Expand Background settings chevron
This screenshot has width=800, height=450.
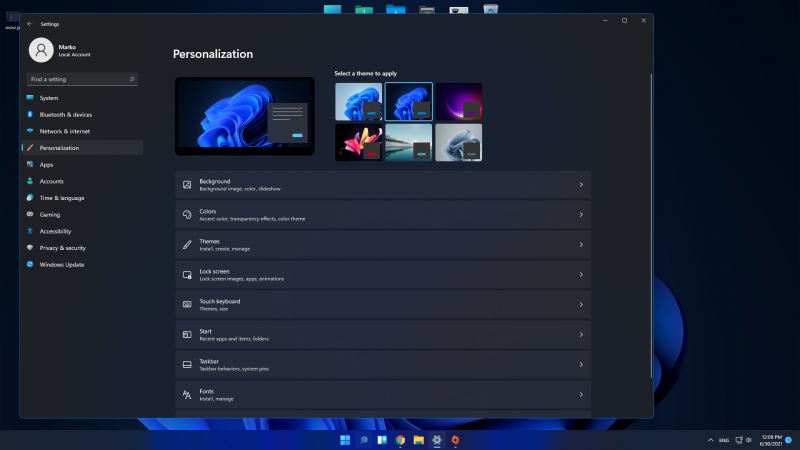click(581, 185)
